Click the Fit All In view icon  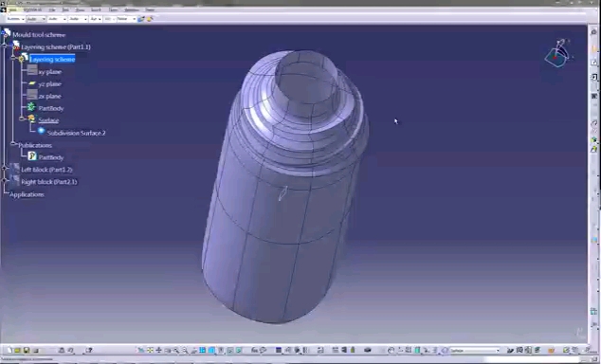150,350
